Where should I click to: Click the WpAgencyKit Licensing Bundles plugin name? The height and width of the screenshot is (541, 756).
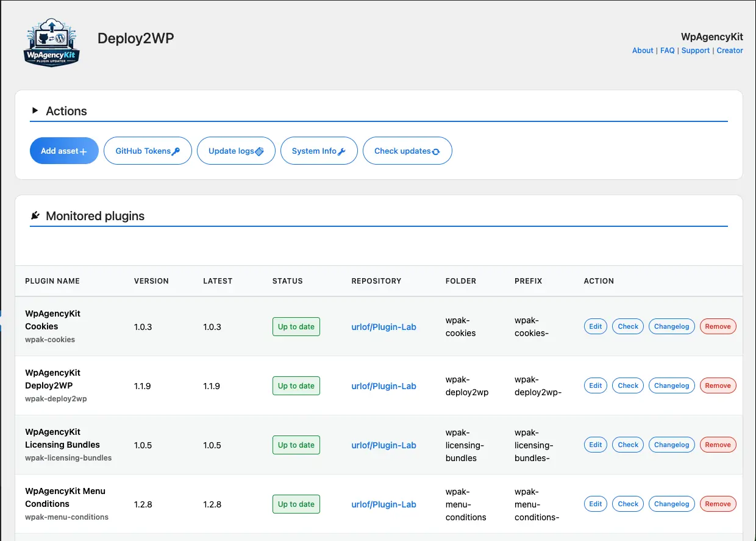62,438
